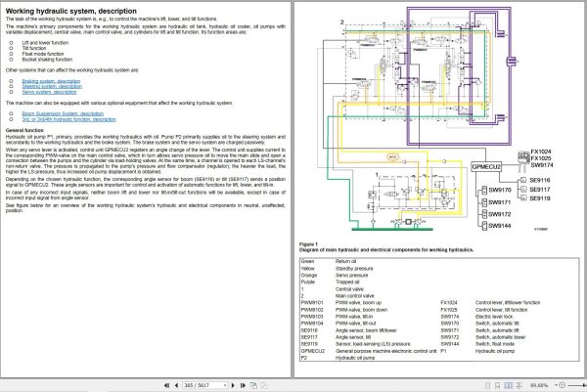Click the SE9117 label in the diagram
This screenshot has width=587, height=392.
click(540, 190)
